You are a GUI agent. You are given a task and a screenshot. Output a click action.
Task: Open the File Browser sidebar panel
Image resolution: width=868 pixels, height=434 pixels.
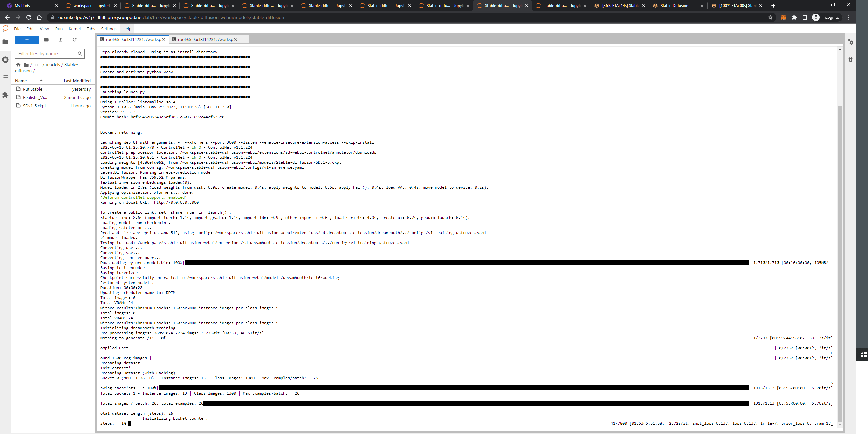[5, 42]
